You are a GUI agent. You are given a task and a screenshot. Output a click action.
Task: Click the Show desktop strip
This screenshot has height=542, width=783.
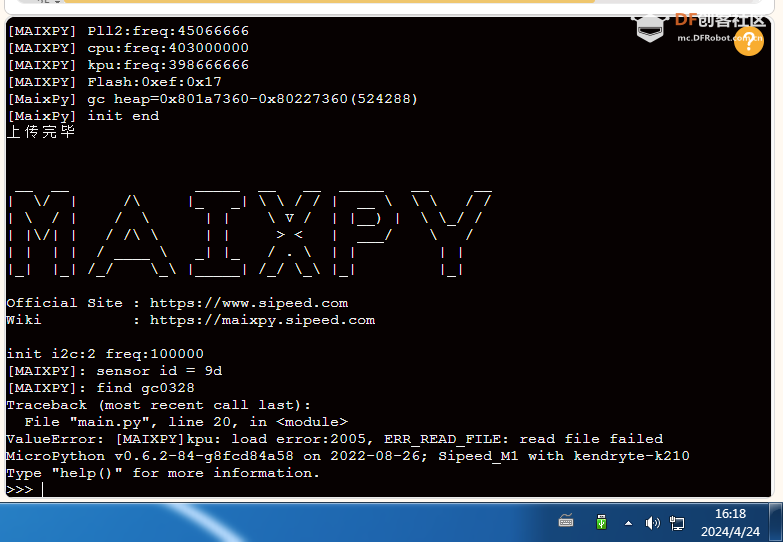(x=777, y=523)
